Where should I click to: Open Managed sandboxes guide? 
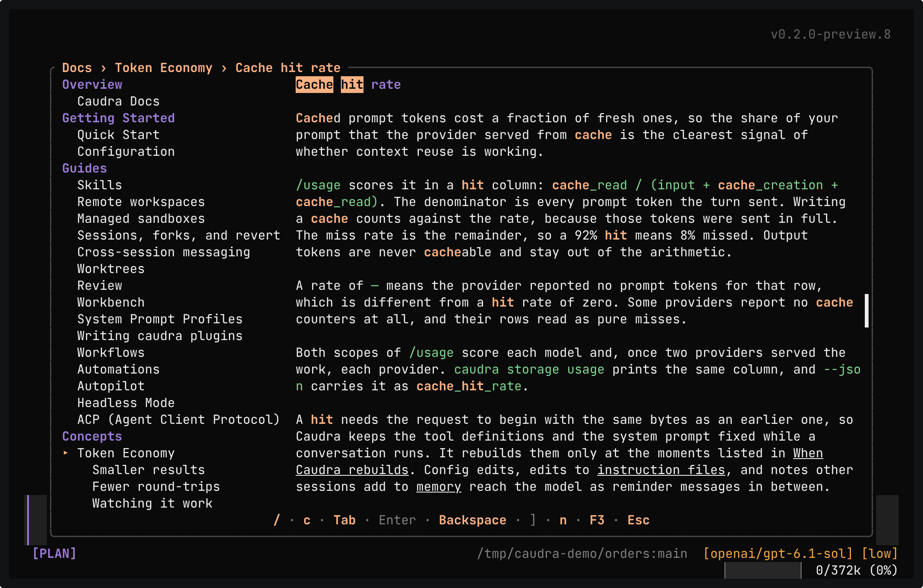click(141, 219)
